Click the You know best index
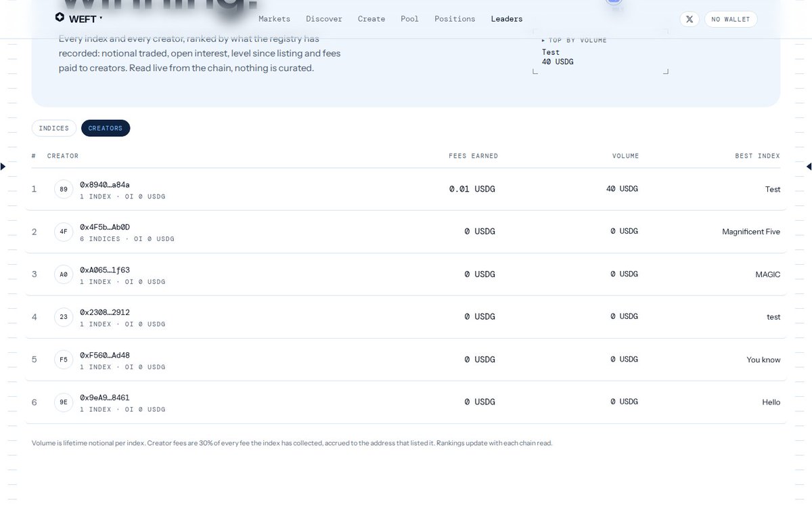Image resolution: width=812 pixels, height=508 pixels. click(763, 360)
